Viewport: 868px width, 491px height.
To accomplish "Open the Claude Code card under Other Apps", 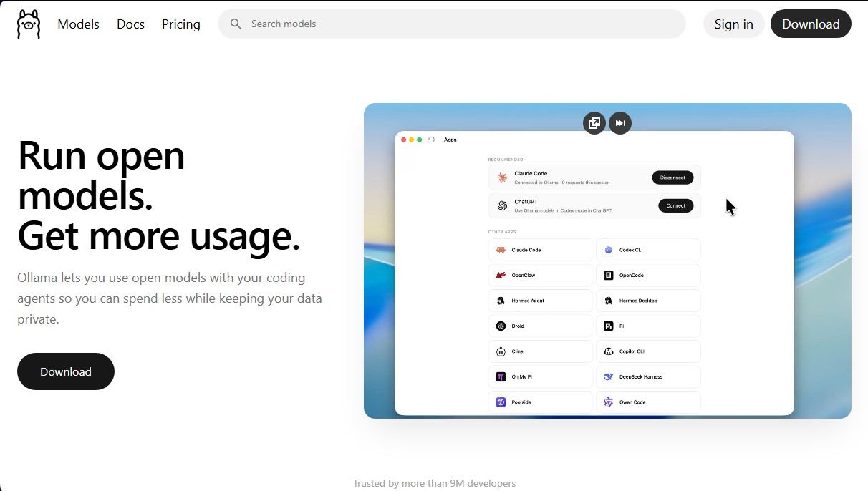I will pyautogui.click(x=541, y=250).
